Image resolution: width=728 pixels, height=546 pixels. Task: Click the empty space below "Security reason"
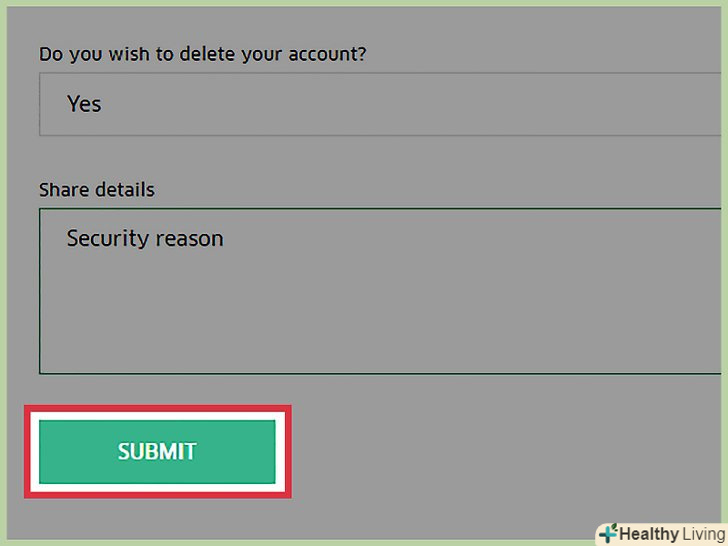(300, 320)
